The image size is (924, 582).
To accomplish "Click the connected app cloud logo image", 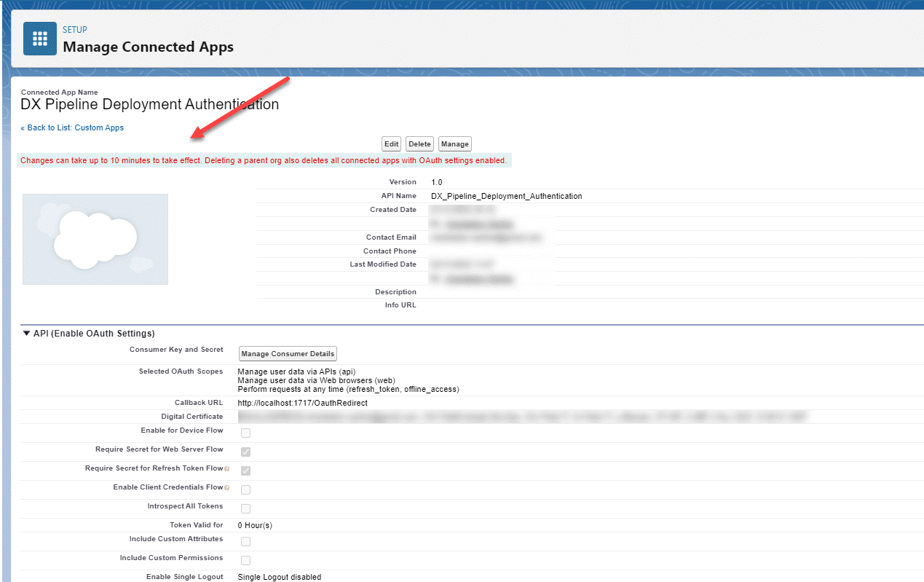I will coord(95,239).
